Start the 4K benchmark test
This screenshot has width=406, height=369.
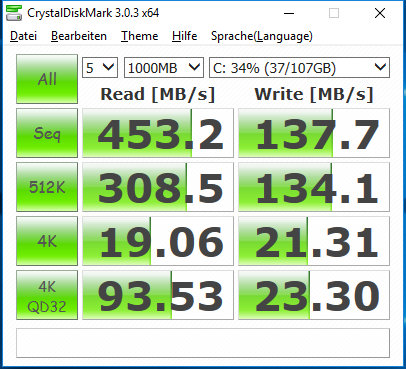tap(47, 241)
